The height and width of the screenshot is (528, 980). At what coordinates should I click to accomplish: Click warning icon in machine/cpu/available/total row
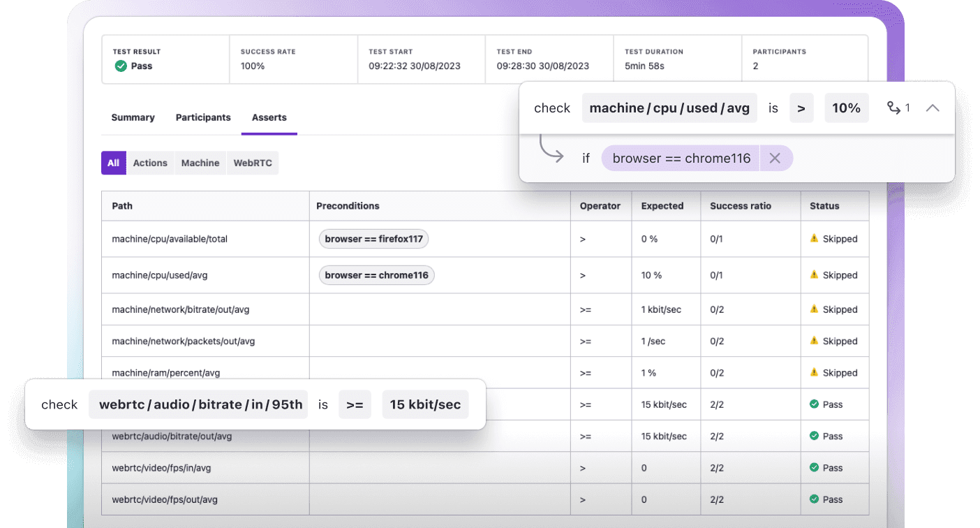(x=814, y=238)
